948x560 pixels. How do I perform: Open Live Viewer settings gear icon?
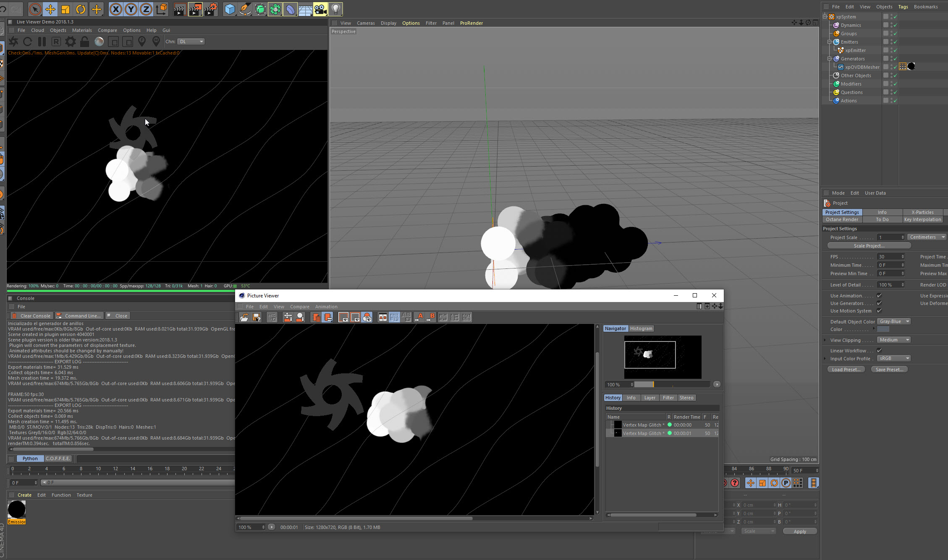(71, 42)
